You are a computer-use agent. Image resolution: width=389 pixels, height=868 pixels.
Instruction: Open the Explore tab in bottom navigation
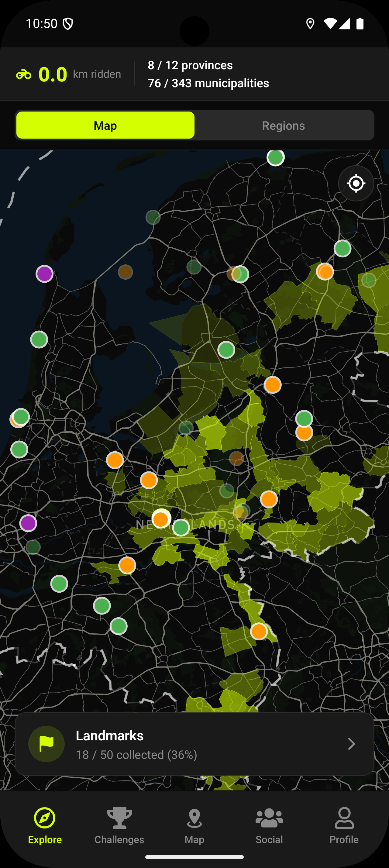(45, 825)
